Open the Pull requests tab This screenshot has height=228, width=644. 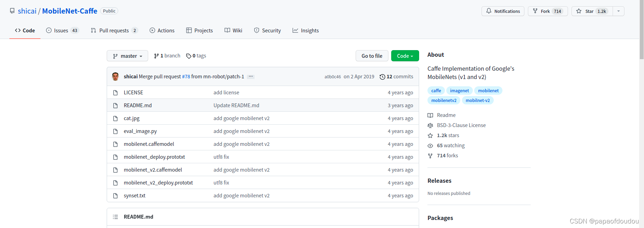[x=114, y=31]
